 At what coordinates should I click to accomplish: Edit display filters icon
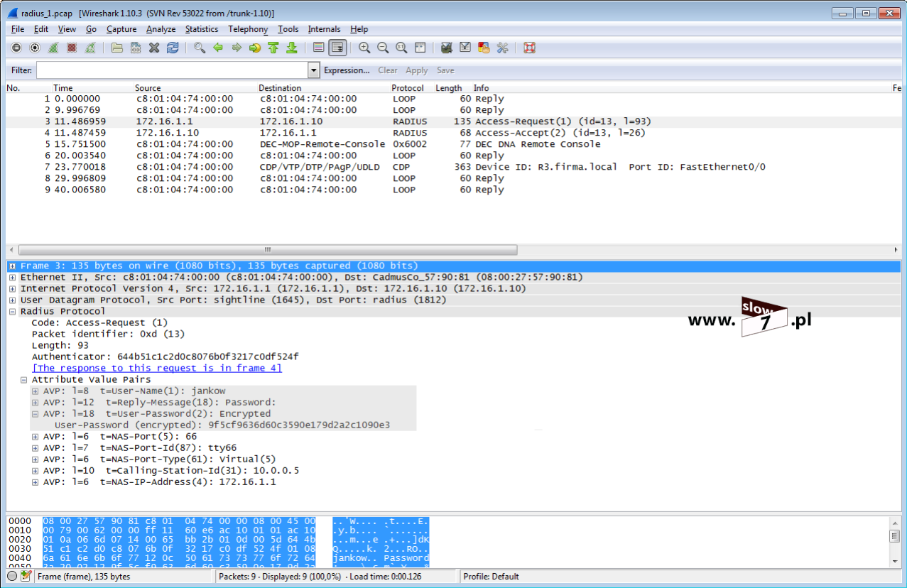465,48
